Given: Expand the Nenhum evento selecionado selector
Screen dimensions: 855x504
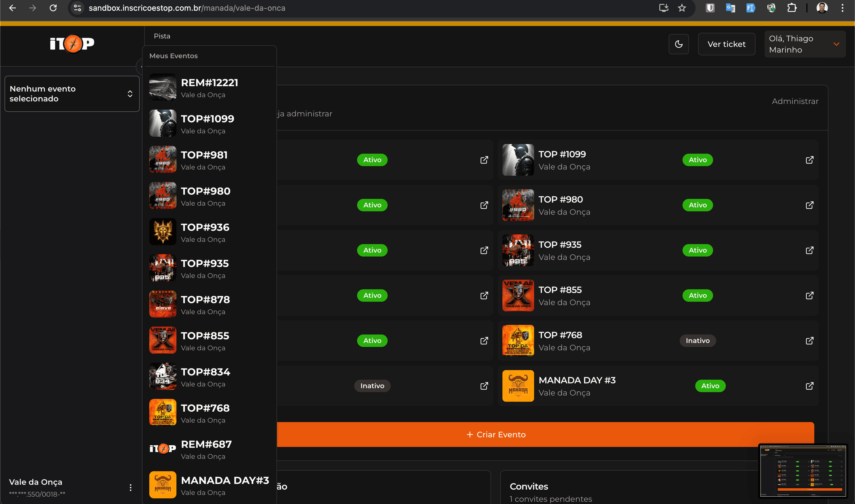Looking at the screenshot, I should 72,94.
